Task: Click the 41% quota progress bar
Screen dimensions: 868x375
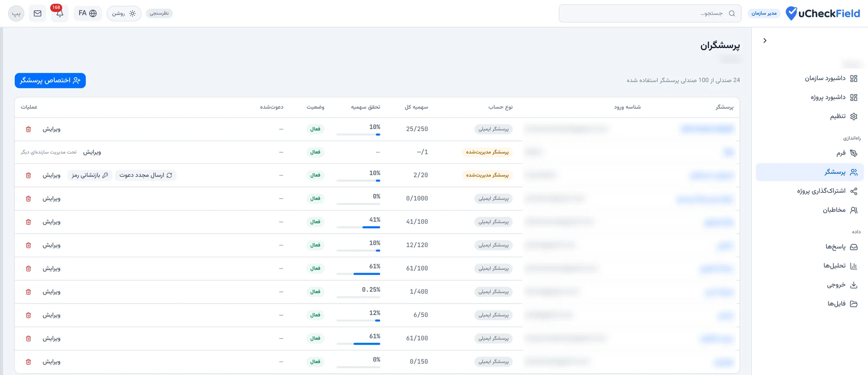Action: (358, 227)
